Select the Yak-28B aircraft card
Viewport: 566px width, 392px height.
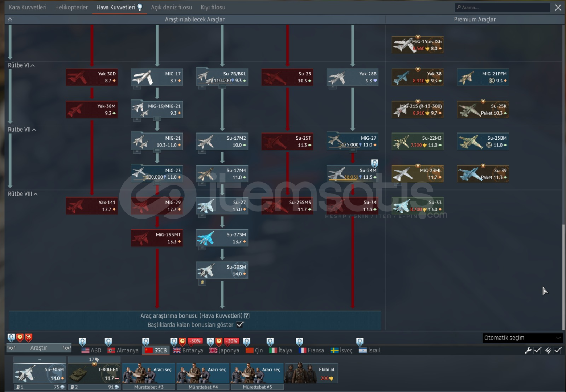(x=353, y=77)
